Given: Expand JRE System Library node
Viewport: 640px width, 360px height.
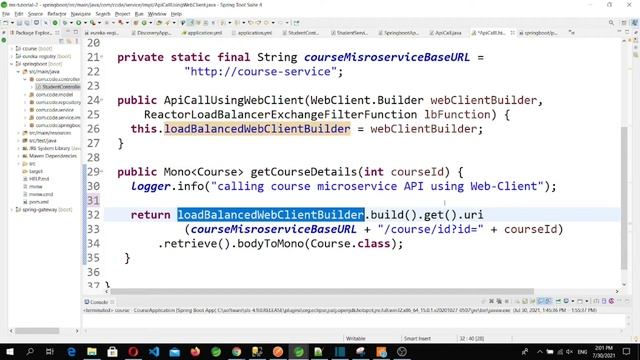Looking at the screenshot, I should (x=18, y=149).
